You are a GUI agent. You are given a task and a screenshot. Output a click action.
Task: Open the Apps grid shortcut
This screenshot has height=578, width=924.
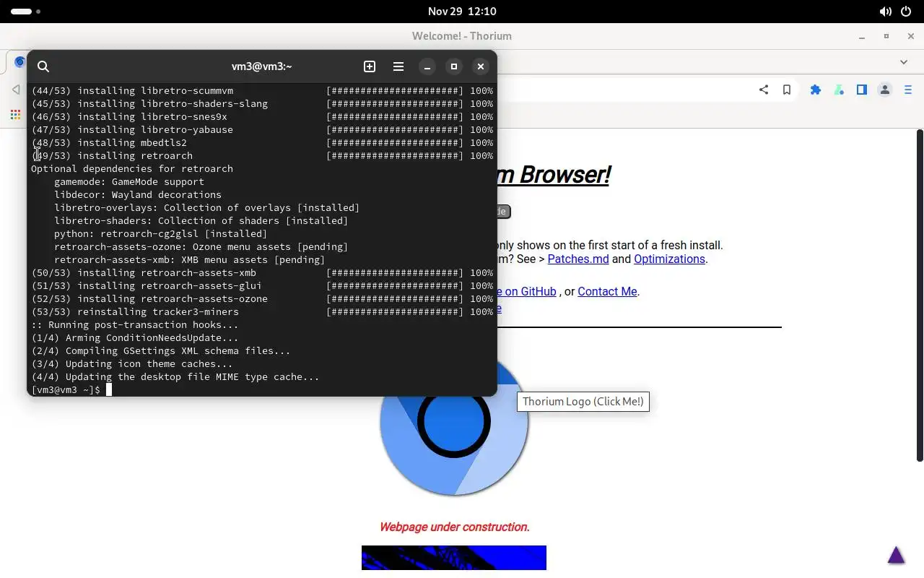pyautogui.click(x=15, y=115)
